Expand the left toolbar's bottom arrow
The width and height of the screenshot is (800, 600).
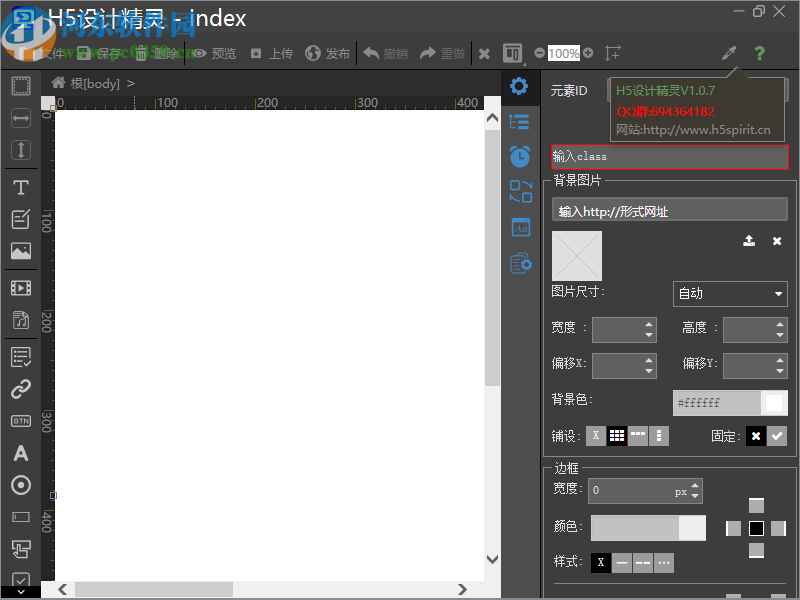pos(20,592)
